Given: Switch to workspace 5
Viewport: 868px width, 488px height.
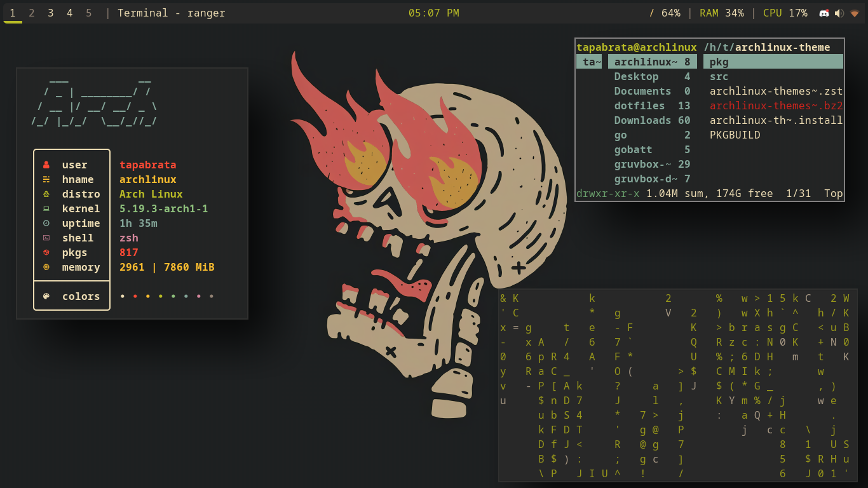Looking at the screenshot, I should (x=88, y=12).
